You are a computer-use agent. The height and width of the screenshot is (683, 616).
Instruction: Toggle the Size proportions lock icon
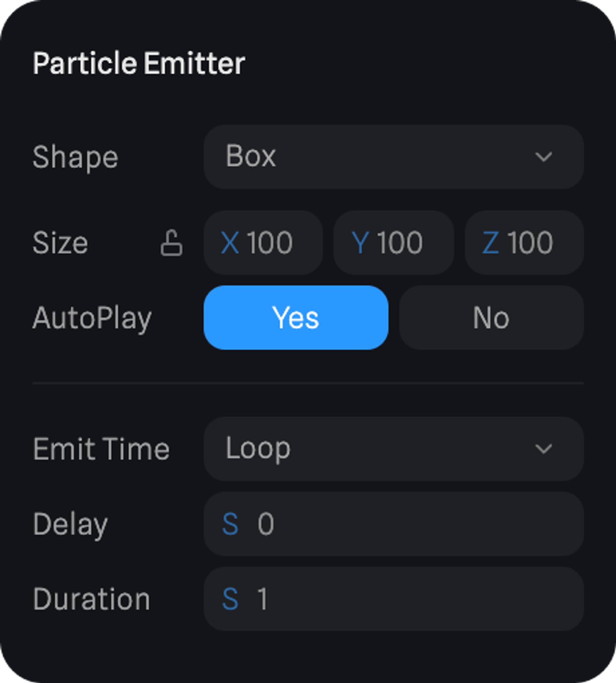(x=171, y=243)
